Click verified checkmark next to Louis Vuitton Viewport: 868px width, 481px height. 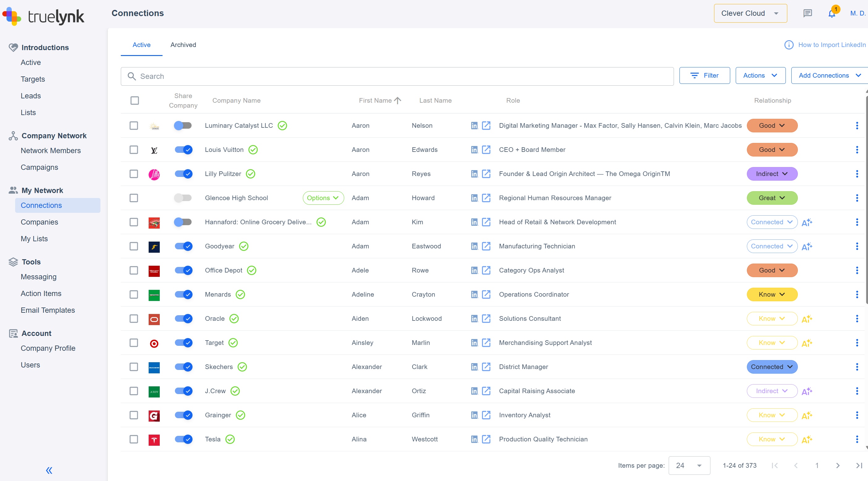(x=253, y=149)
